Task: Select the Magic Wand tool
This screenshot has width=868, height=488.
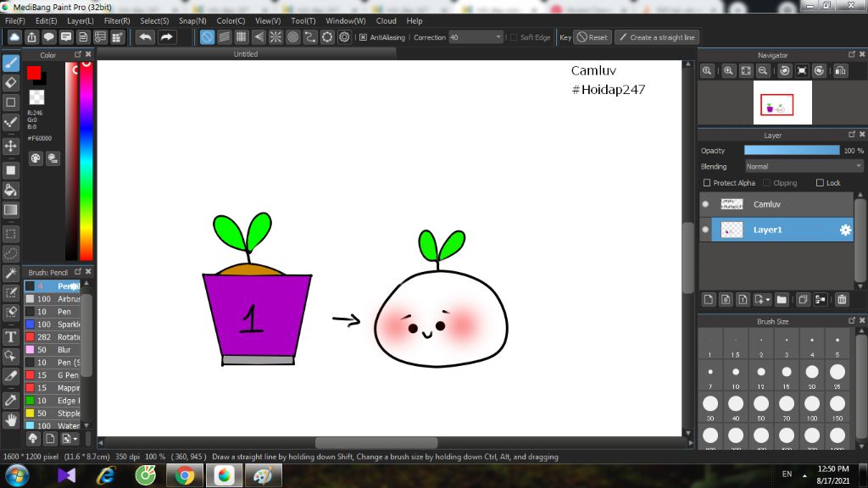Action: coord(10,274)
